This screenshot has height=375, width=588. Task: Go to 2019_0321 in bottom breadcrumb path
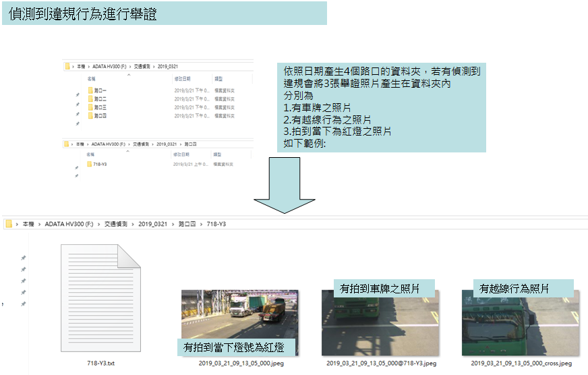point(151,223)
